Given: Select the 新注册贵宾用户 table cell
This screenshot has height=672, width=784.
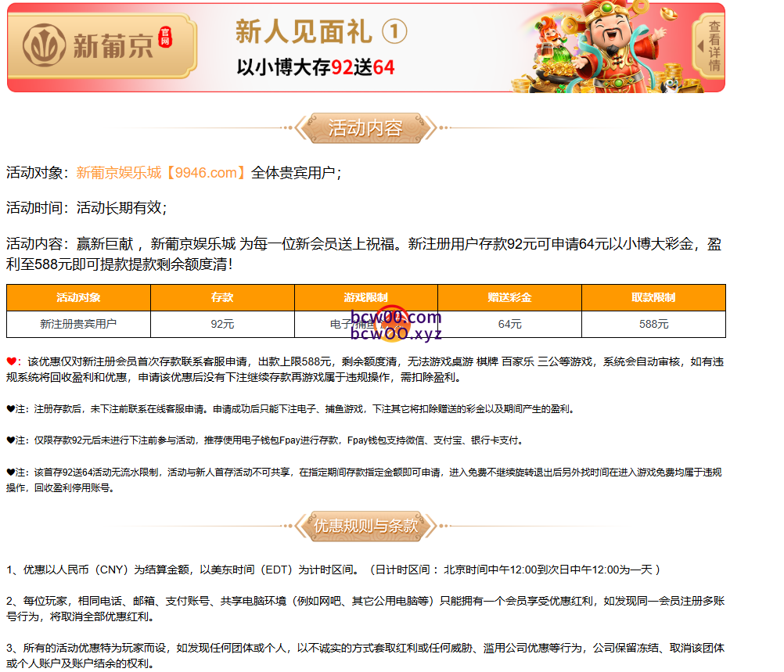Looking at the screenshot, I should 78,324.
